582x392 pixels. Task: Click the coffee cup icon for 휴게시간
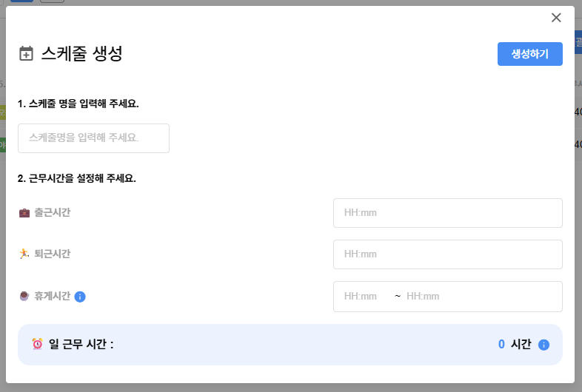[x=24, y=296]
